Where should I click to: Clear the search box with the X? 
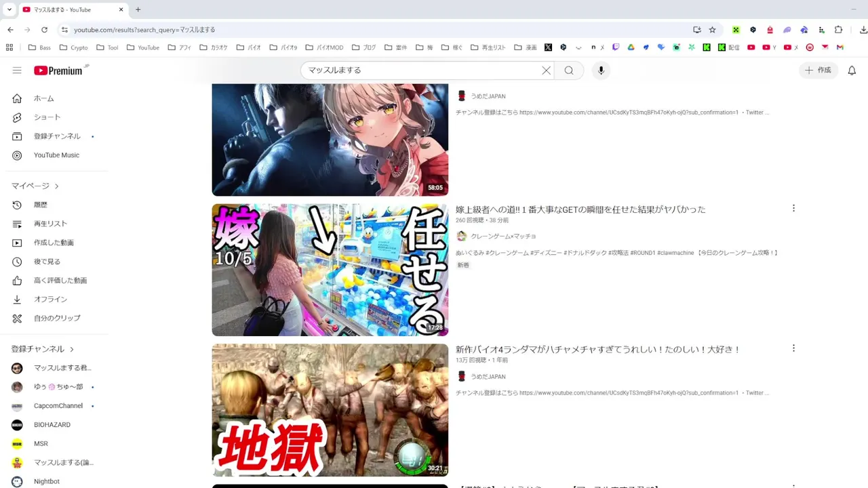546,70
